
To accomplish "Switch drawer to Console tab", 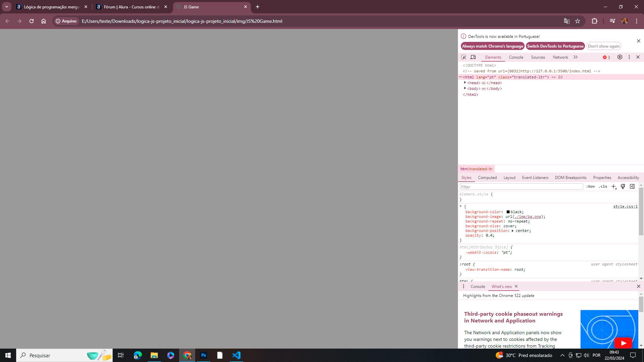I will tap(478, 287).
